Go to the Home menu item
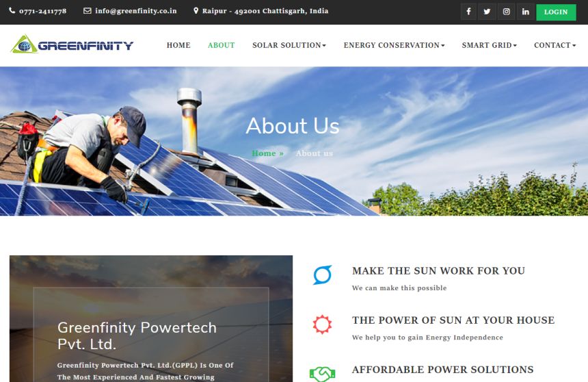588x382 pixels. [x=178, y=45]
